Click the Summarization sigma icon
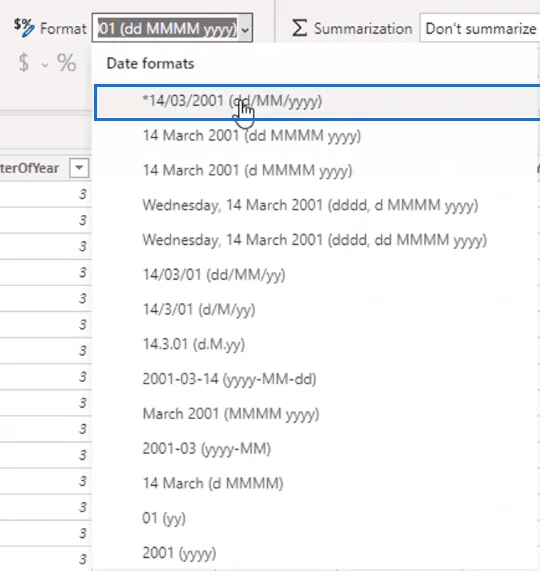 (x=299, y=28)
